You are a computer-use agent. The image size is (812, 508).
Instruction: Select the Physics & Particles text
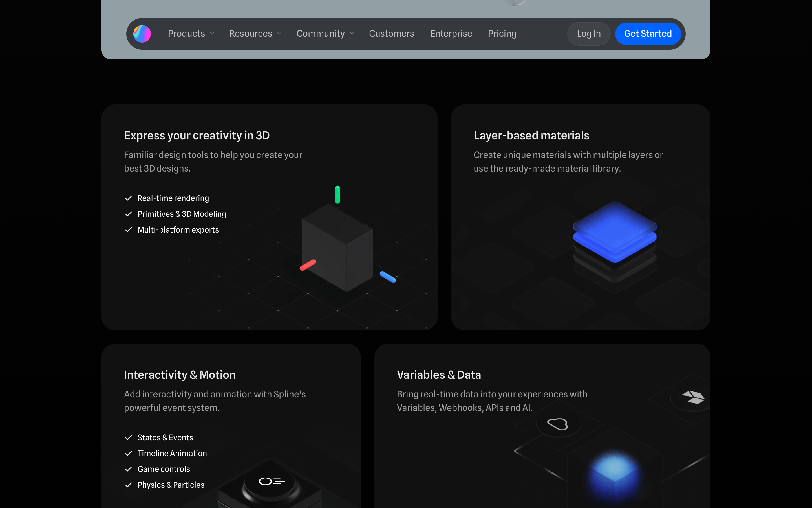[x=171, y=485]
